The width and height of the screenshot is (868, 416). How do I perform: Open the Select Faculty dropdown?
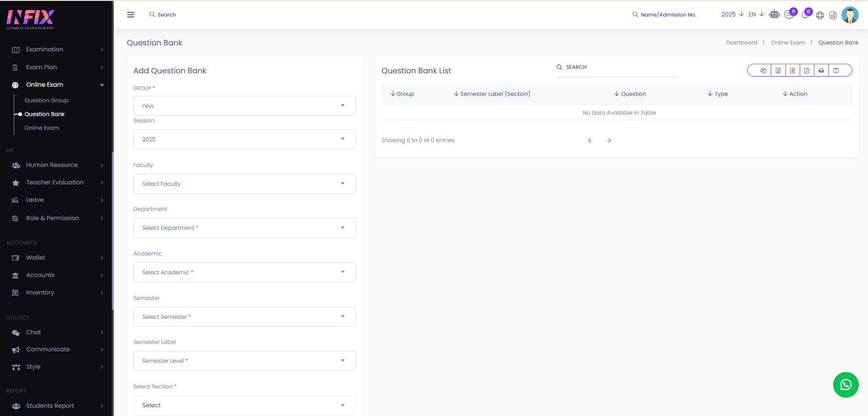click(x=244, y=183)
